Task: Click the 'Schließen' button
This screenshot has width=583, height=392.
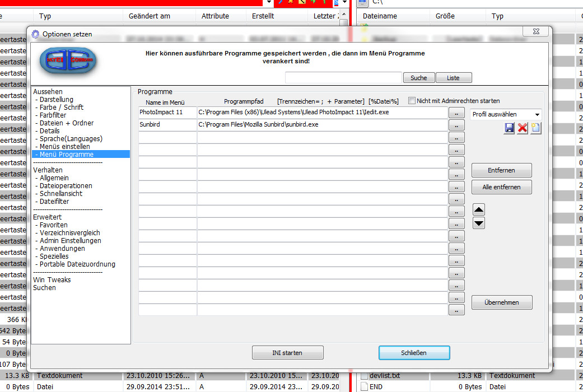Action: pos(414,353)
